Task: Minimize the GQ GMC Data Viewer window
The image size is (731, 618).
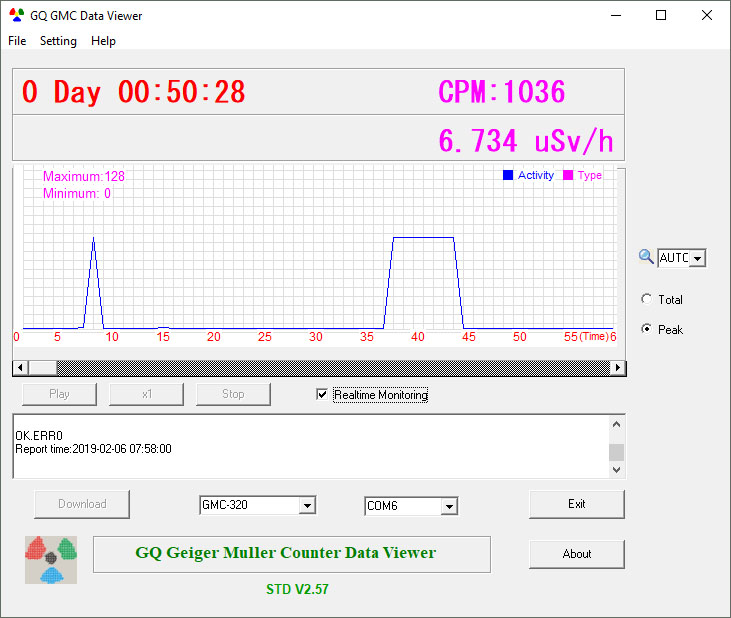Action: coord(616,15)
